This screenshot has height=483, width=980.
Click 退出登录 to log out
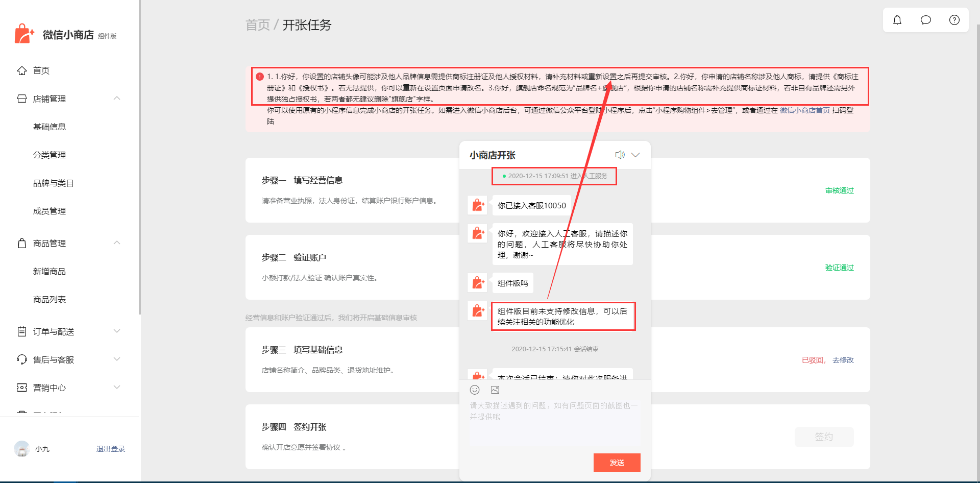click(111, 449)
